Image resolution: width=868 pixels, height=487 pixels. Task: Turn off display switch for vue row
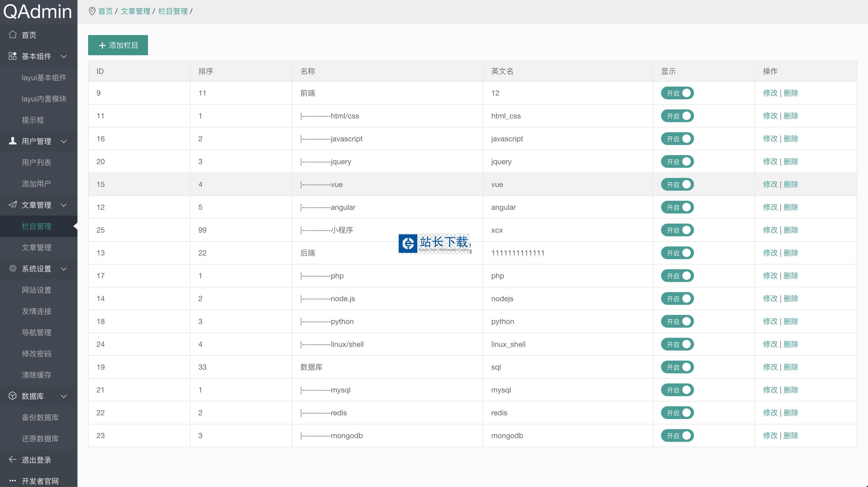(677, 185)
